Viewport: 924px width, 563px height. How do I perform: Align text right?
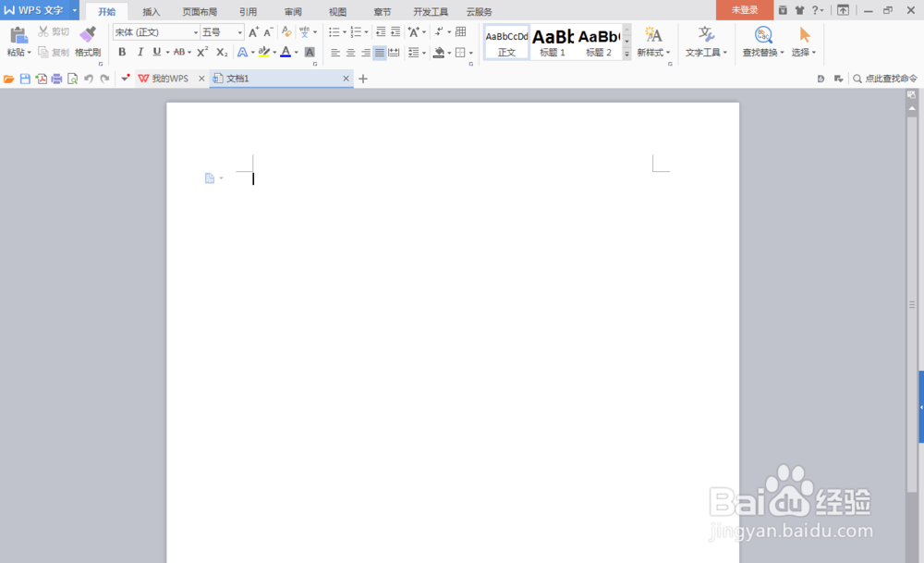point(365,53)
